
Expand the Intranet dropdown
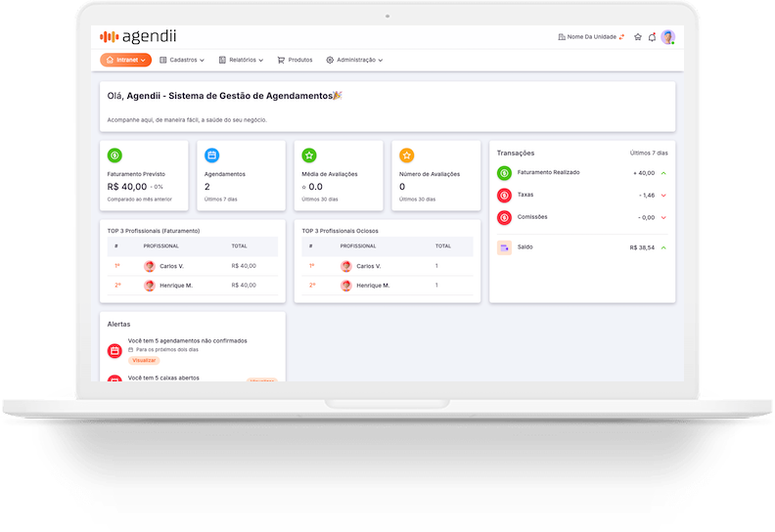(x=125, y=60)
